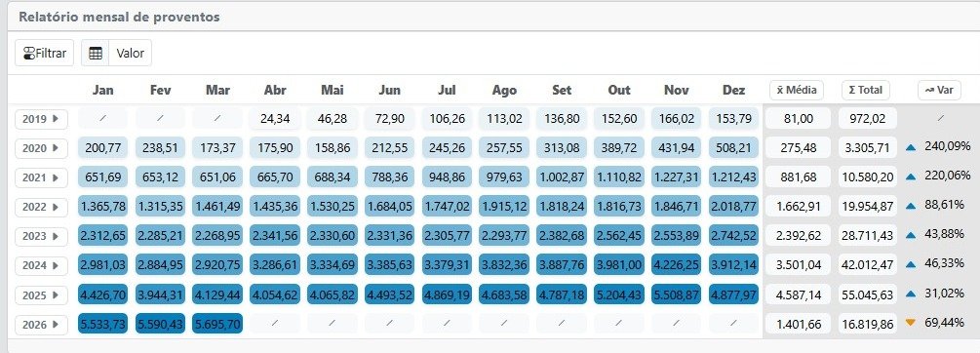Expand the 2026 year row
Image resolution: width=980 pixels, height=353 pixels.
41,325
